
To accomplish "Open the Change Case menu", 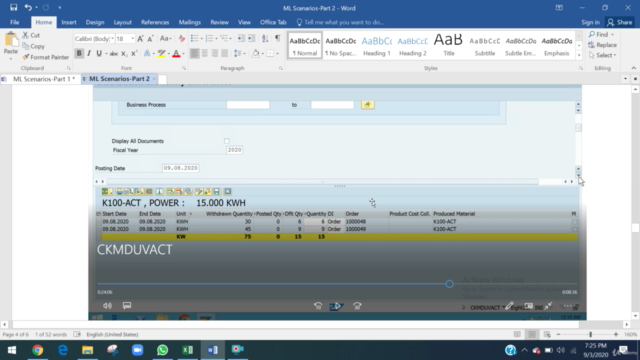I will pos(165,39).
